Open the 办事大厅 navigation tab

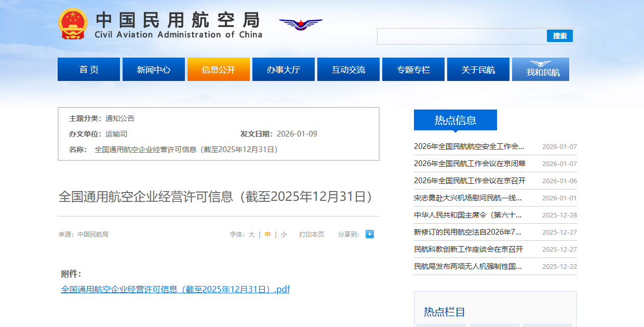tap(284, 70)
